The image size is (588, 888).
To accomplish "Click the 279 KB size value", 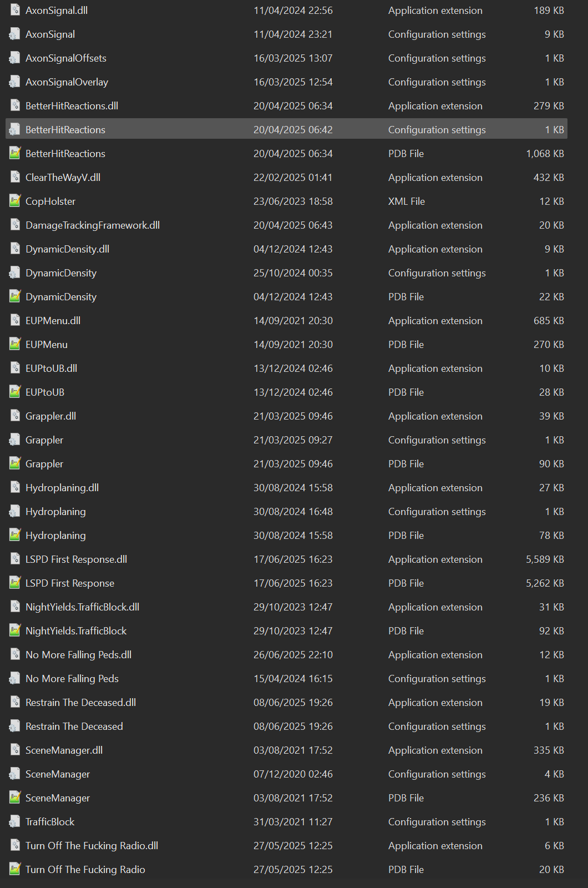I will (x=549, y=106).
